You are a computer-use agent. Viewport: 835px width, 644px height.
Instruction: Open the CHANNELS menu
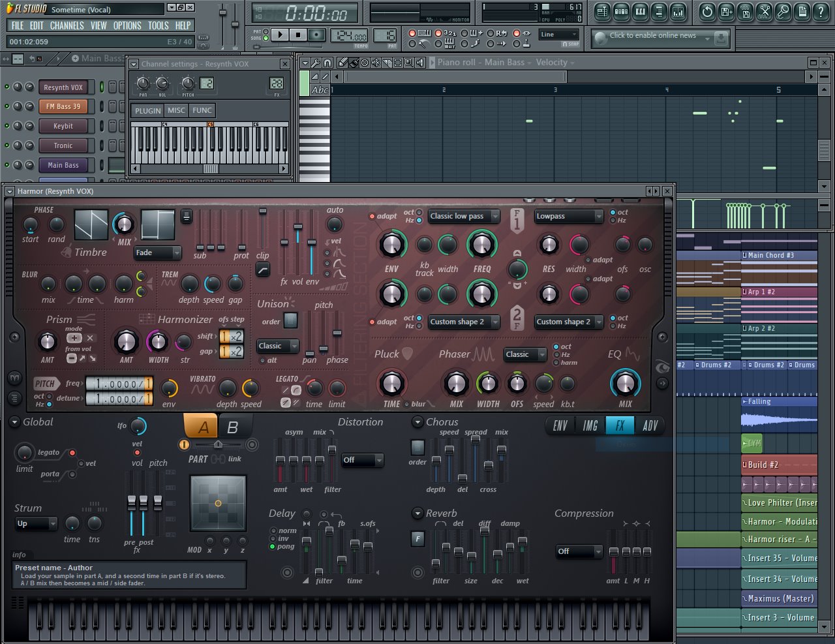click(x=67, y=25)
